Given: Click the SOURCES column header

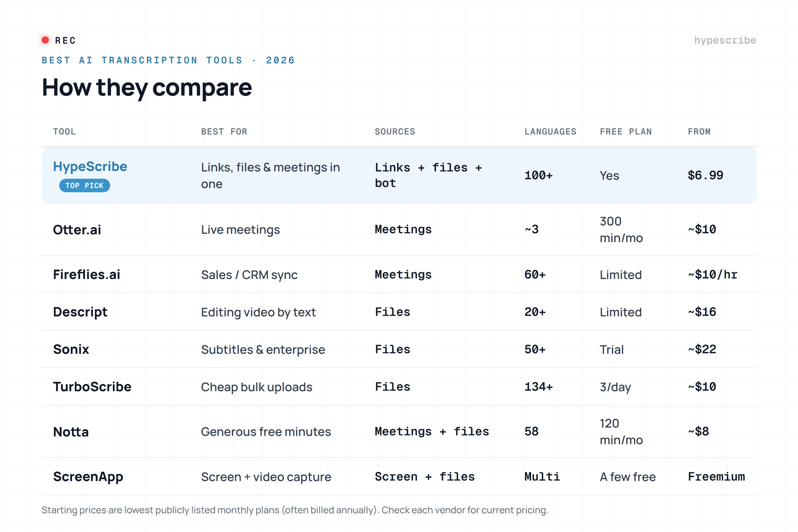Looking at the screenshot, I should point(395,132).
